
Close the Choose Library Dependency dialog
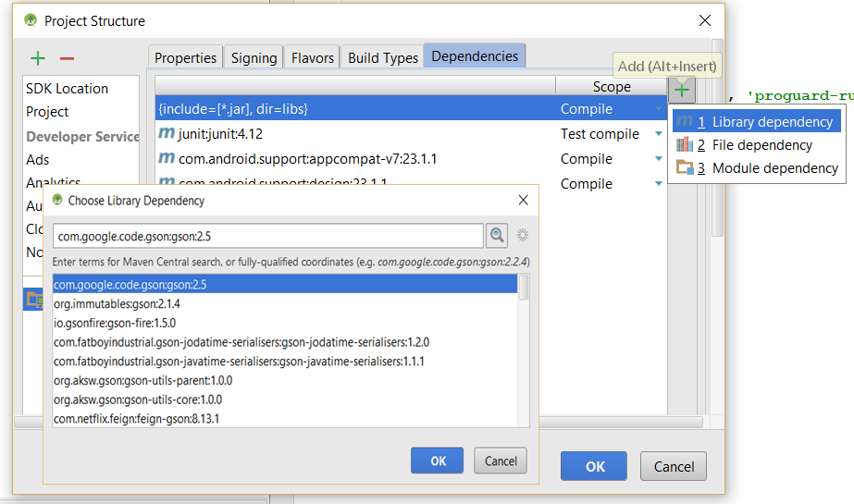[523, 201]
